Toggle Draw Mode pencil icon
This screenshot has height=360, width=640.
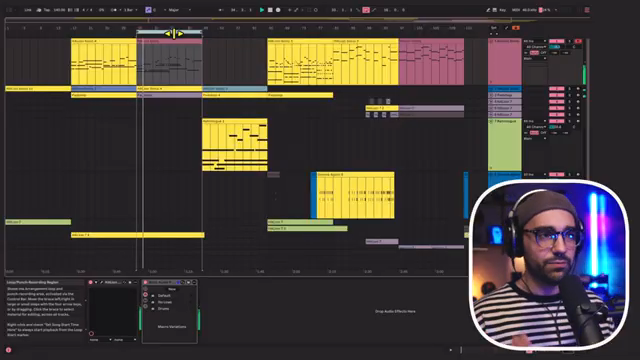(488, 10)
